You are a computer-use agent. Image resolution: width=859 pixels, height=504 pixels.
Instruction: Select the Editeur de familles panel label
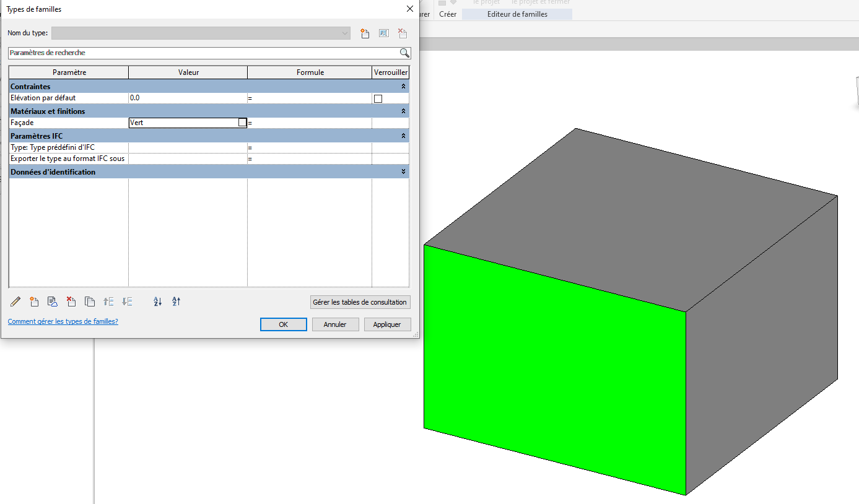[x=517, y=14]
